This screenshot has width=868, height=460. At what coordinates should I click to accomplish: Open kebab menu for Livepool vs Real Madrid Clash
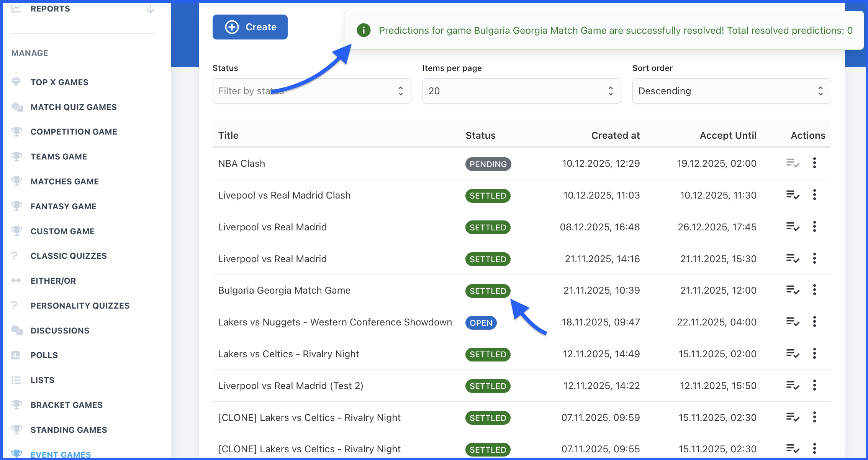[814, 195]
